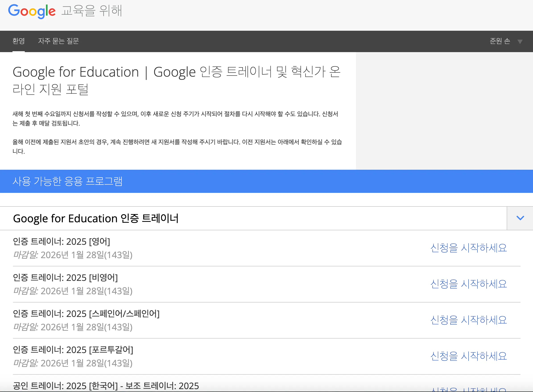Click the 인증 트레이너: 2025 [포르투갈어] title
This screenshot has width=533, height=392.
click(73, 350)
